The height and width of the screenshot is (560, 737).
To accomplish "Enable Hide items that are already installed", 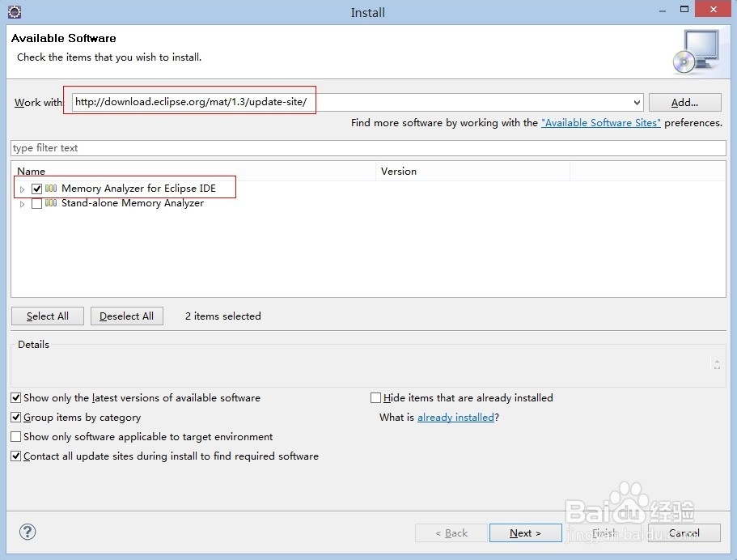I will click(x=375, y=398).
